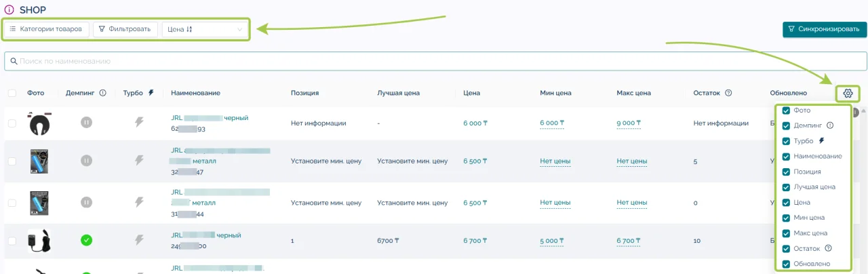
Task: Uncheck the Лучшая цена column checkbox
Action: (786, 187)
